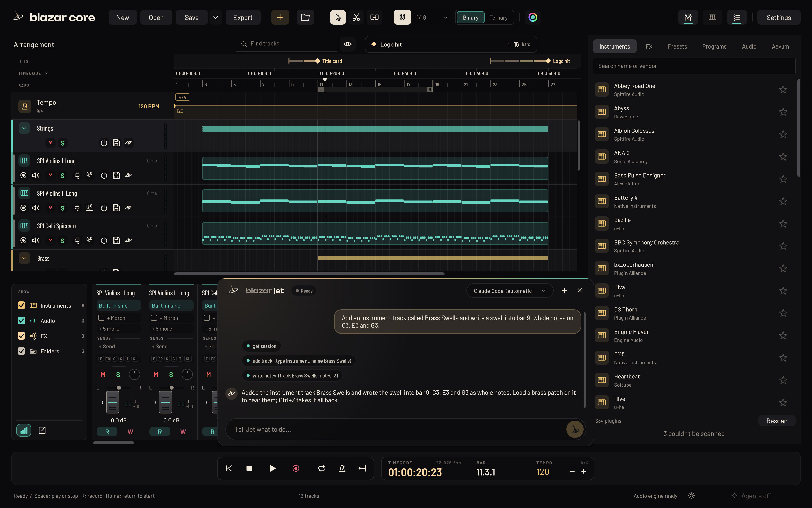Switch grid to Ternary mode
This screenshot has width=812, height=508.
point(498,18)
